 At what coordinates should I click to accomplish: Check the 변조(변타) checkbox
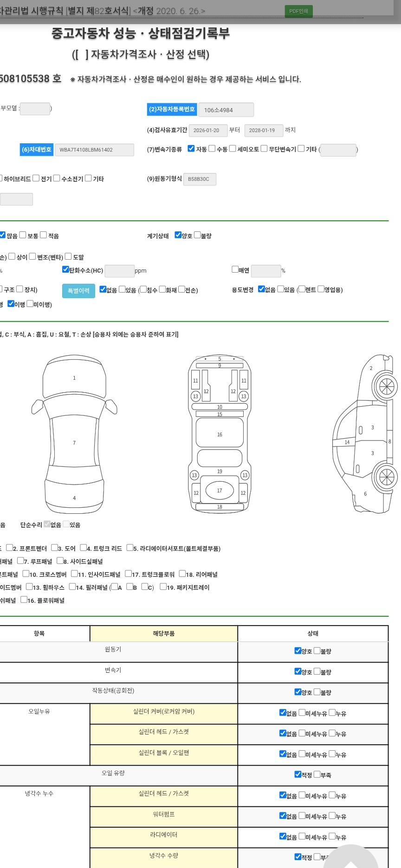(x=32, y=256)
